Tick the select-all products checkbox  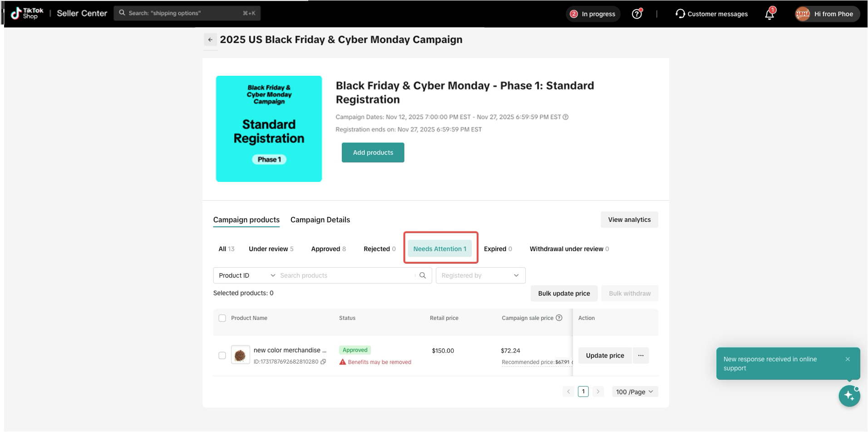click(222, 318)
